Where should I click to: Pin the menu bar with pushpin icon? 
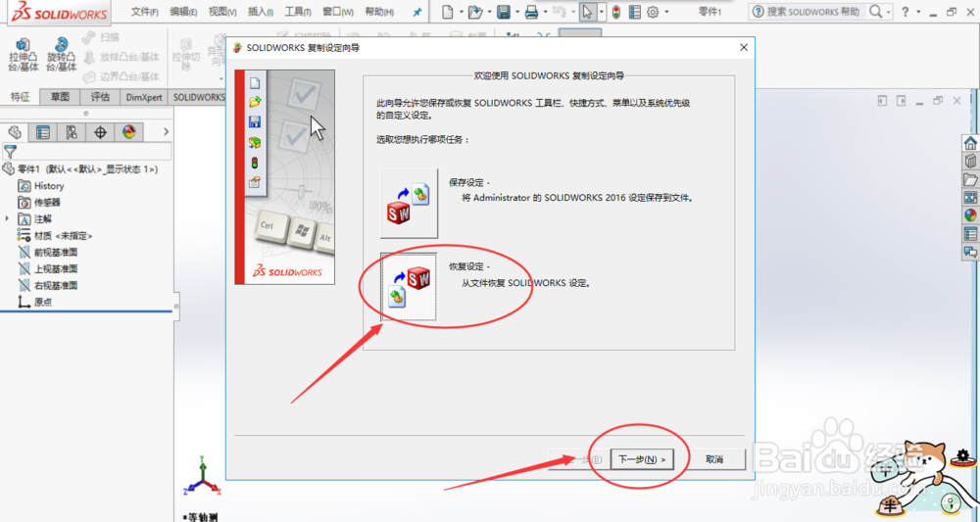pyautogui.click(x=416, y=12)
